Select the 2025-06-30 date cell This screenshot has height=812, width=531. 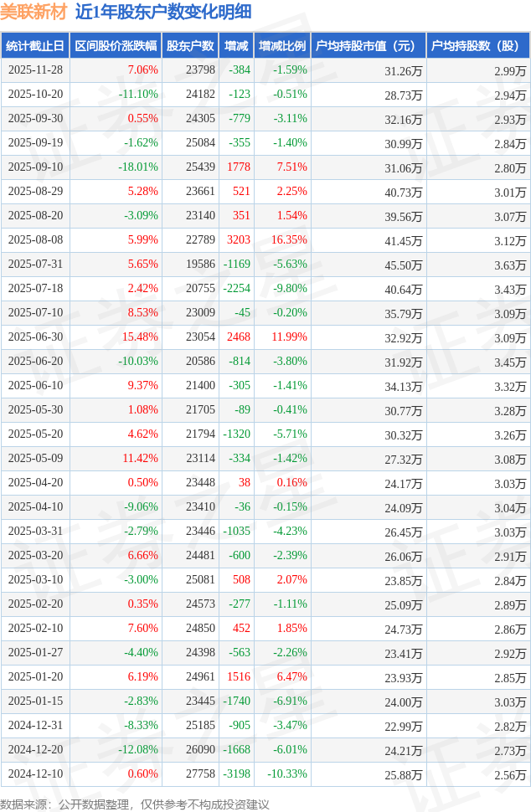pos(36,337)
